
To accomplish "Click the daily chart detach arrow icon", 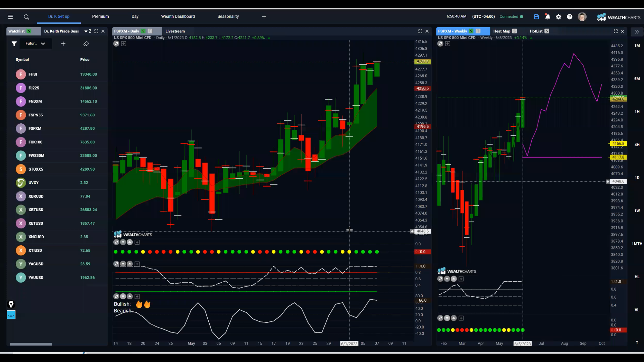I will [116, 44].
